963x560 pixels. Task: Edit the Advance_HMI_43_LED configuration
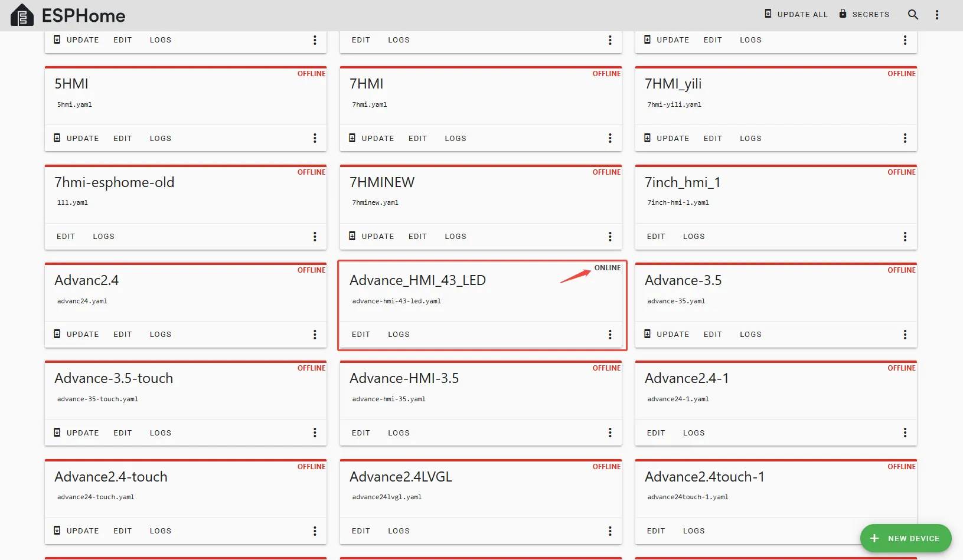(361, 334)
